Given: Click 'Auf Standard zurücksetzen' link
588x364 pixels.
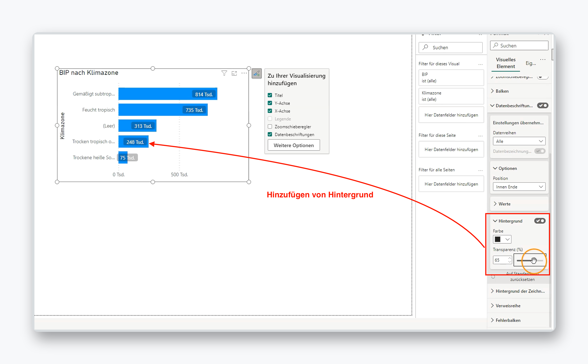Looking at the screenshot, I should click(x=522, y=276).
